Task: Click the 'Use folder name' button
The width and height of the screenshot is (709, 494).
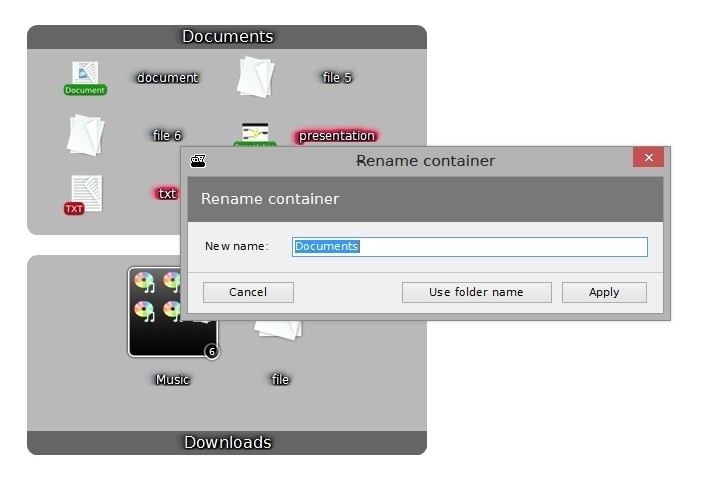Action: click(x=477, y=292)
